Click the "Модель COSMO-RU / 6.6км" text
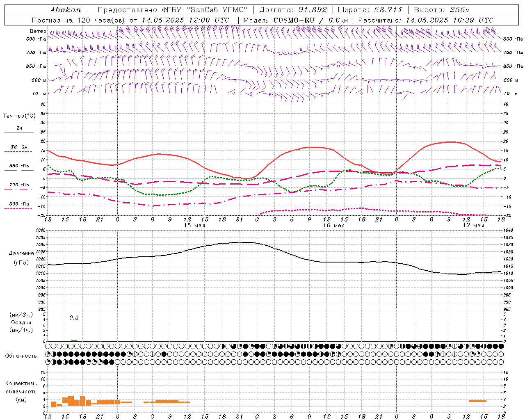Viewport: 525px width, 420px height. click(296, 20)
